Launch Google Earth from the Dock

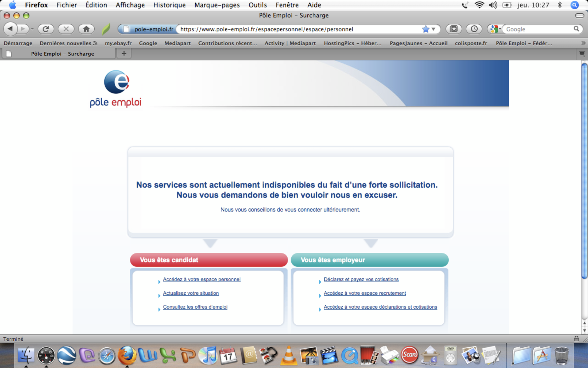pos(66,355)
